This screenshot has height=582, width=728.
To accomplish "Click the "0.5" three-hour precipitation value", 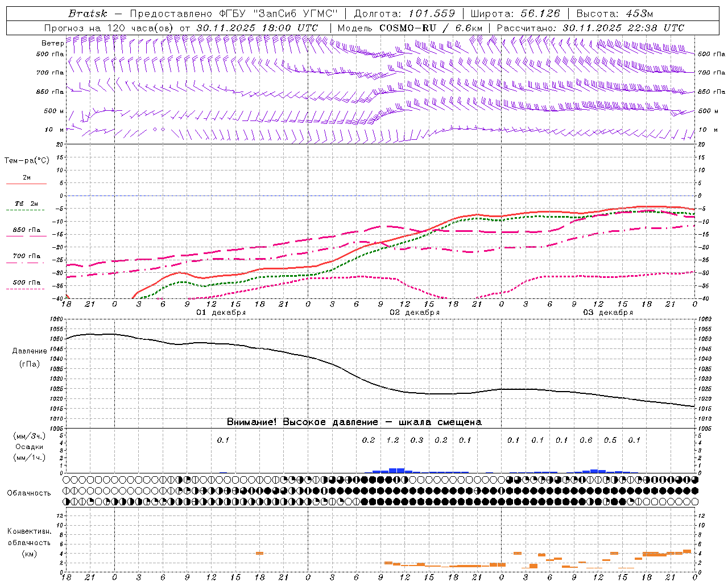I will coord(610,440).
